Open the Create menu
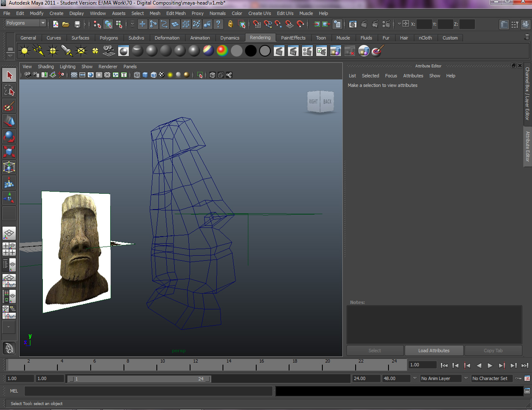Screen dimensions: 532x410 [x=56, y=13]
